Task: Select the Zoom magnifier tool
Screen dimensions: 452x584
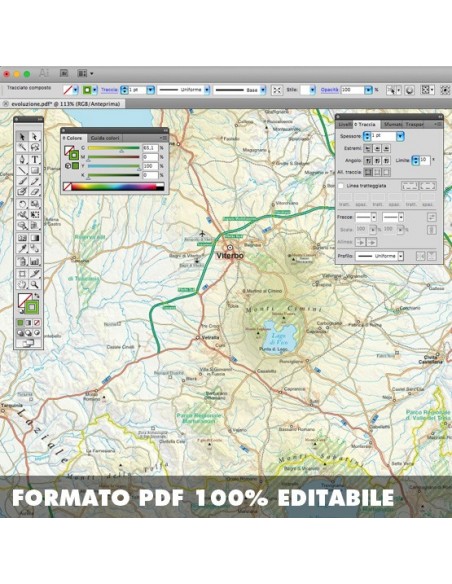Action: pos(35,285)
